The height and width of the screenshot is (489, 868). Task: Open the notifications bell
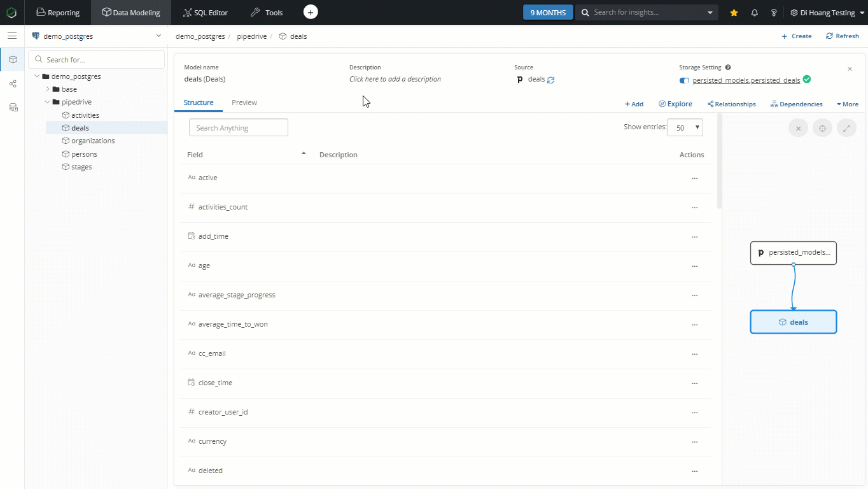pyautogui.click(x=755, y=13)
